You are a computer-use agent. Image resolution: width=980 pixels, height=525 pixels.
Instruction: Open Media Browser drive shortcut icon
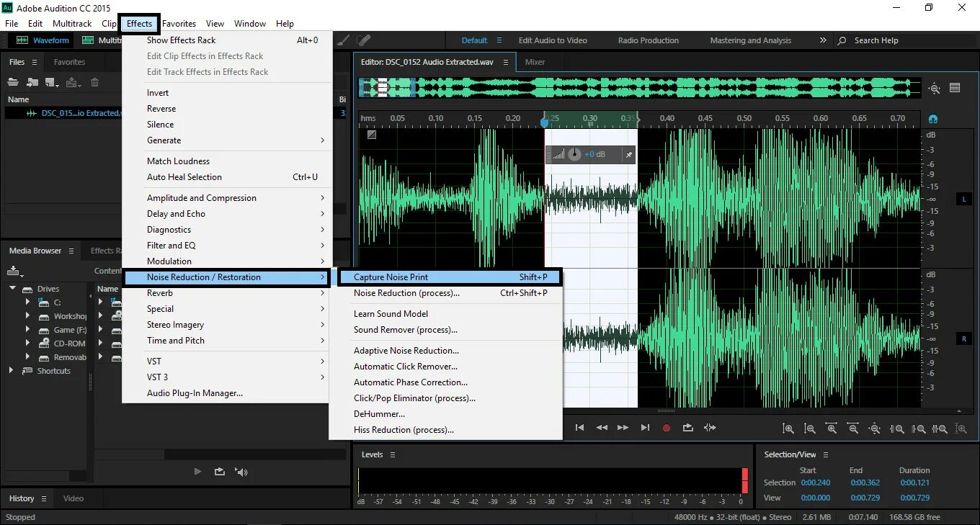point(14,272)
